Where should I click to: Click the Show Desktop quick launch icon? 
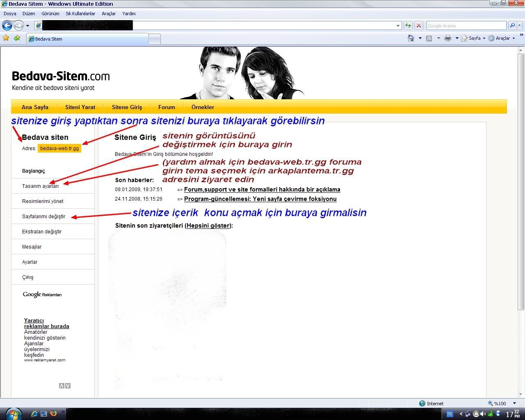click(x=44, y=413)
